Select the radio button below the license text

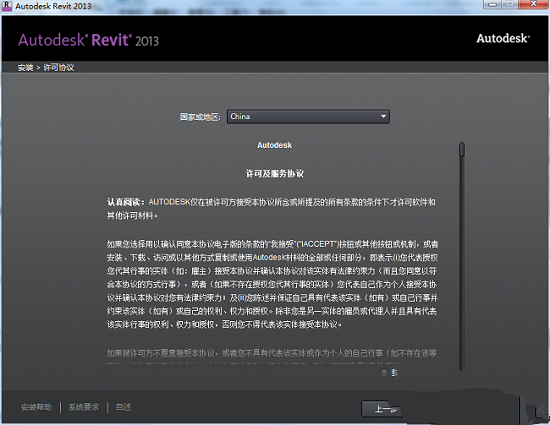click(x=384, y=372)
